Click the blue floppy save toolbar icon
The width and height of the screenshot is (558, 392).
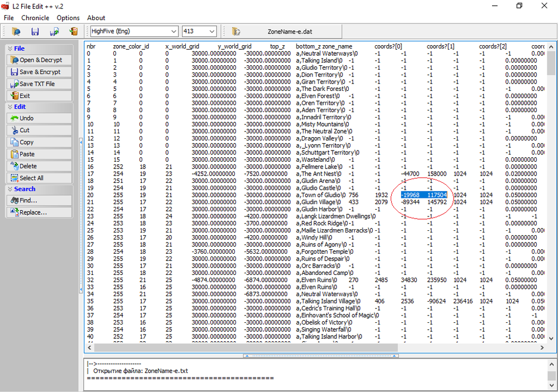coord(35,32)
